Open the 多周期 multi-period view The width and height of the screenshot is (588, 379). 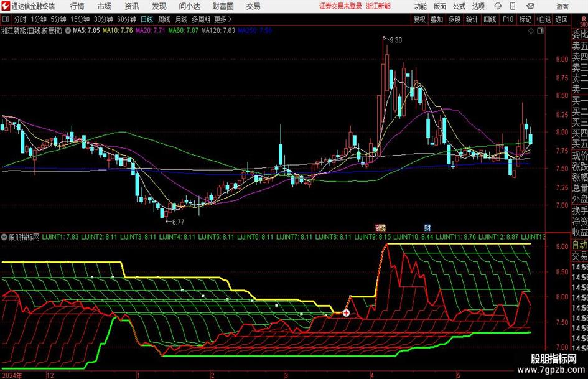(201, 19)
